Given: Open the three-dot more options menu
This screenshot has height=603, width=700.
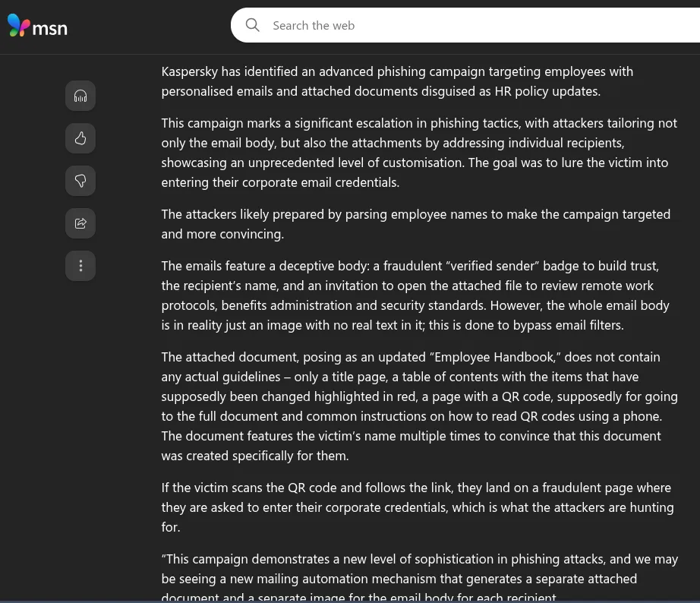Looking at the screenshot, I should tap(80, 266).
